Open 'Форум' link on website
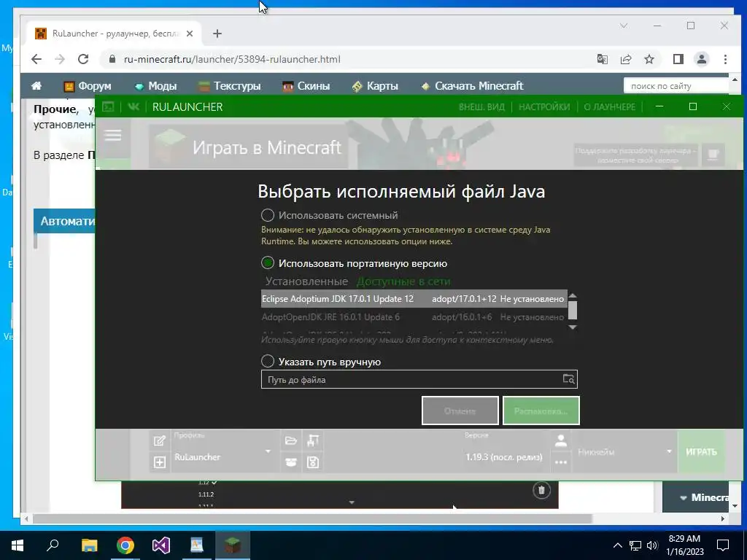The width and height of the screenshot is (747, 560). 88,86
